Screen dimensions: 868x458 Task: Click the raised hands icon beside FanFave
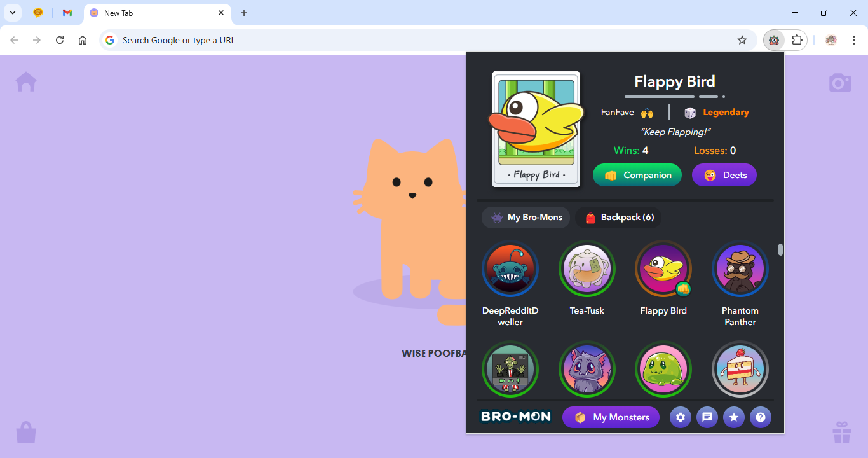tap(647, 113)
